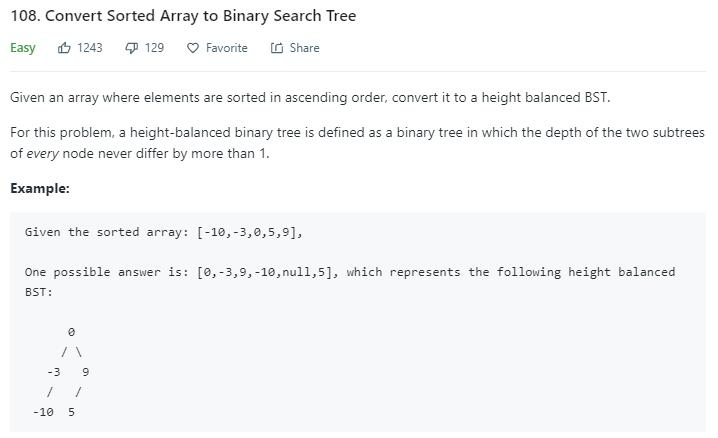This screenshot has height=438, width=718.
Task: Click the Favorite text label
Action: click(x=227, y=48)
